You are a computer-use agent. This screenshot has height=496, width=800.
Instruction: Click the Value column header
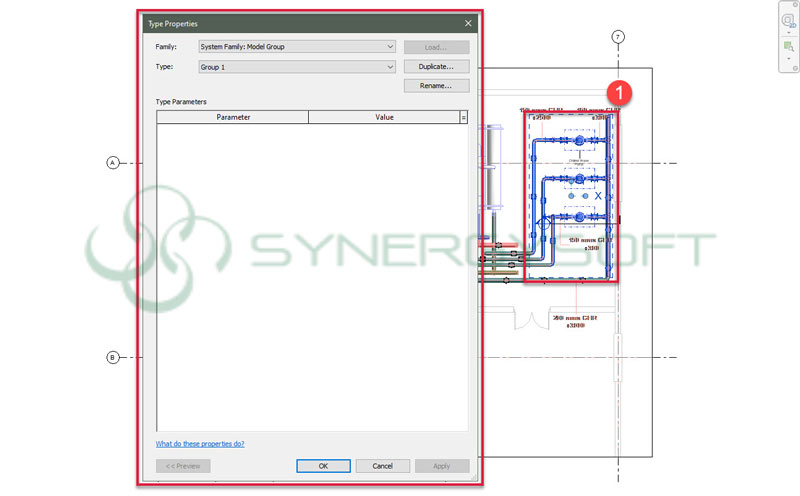point(384,117)
